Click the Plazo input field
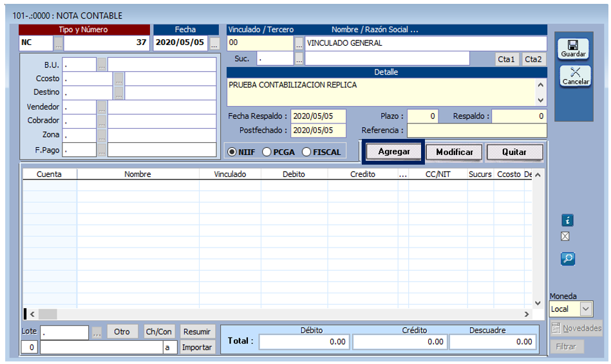The width and height of the screenshot is (611, 364). 422,116
